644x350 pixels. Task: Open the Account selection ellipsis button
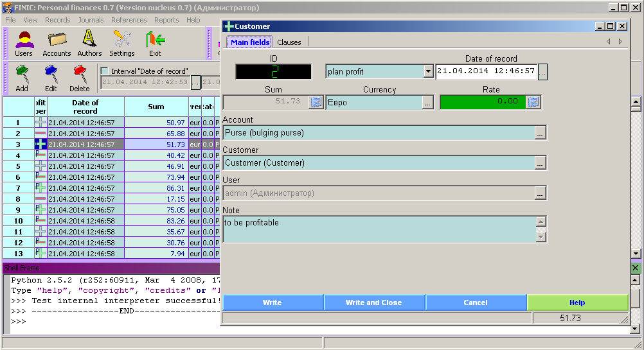[541, 133]
